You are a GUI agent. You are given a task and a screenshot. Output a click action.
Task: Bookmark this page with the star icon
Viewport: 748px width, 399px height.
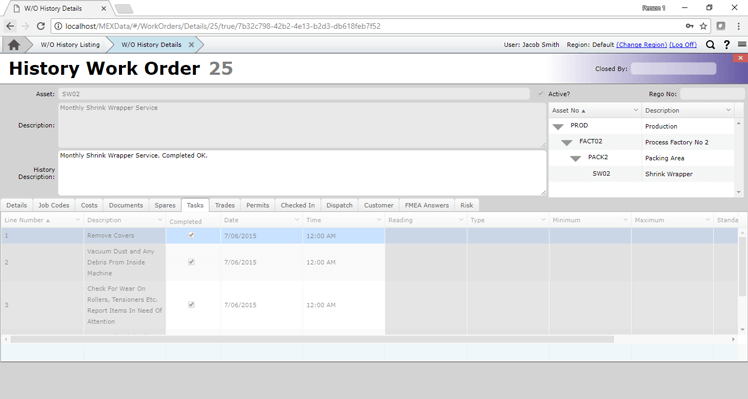(703, 26)
